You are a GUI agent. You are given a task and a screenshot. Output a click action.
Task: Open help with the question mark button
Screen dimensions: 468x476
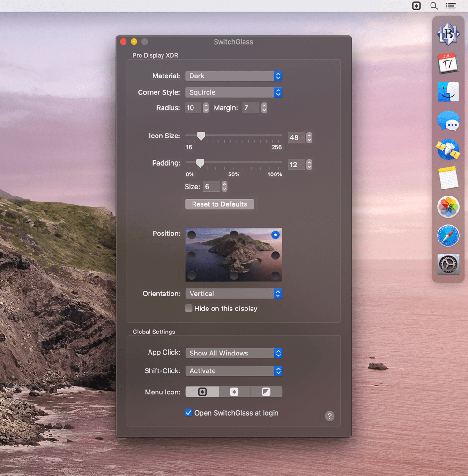click(330, 416)
